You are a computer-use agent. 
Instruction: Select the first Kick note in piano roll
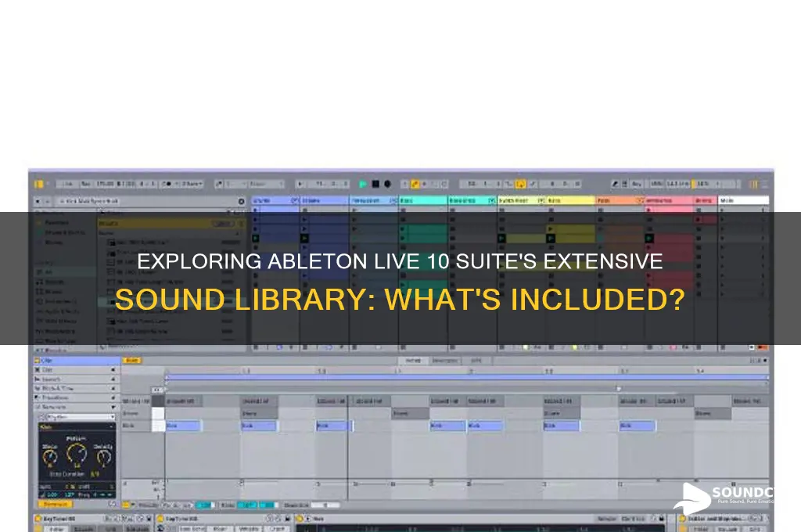[x=183, y=426]
